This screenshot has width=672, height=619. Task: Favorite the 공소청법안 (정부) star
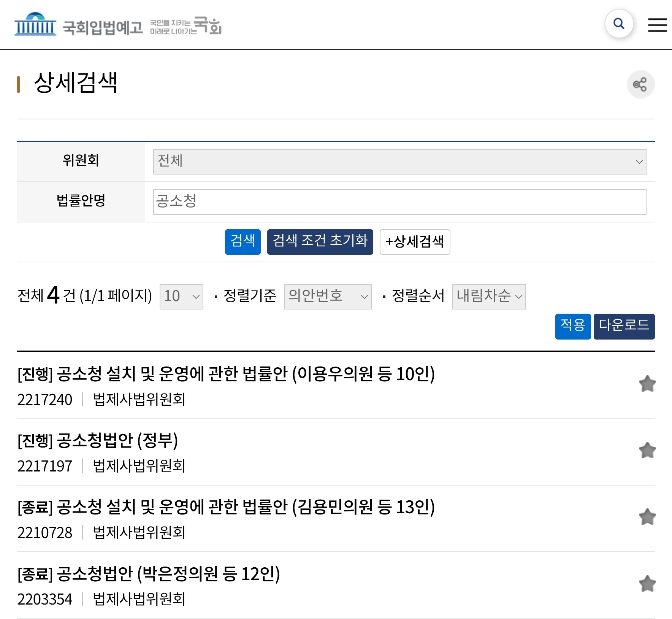pos(647,450)
